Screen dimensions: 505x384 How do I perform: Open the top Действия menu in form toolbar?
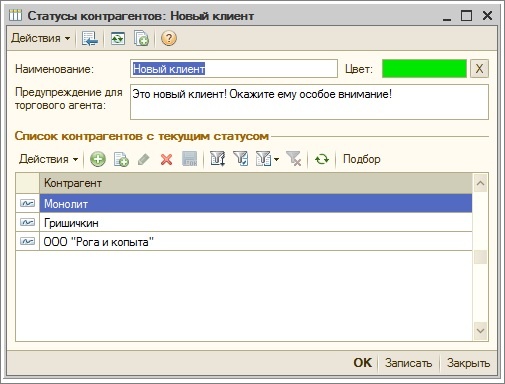(x=41, y=38)
